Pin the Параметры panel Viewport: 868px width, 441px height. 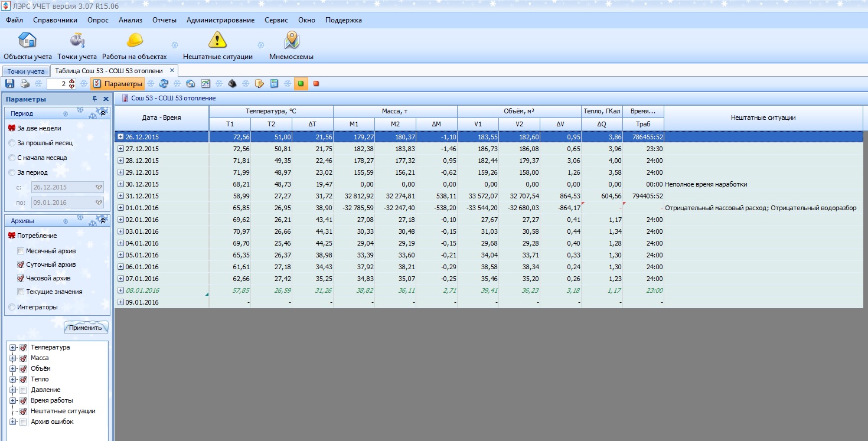pyautogui.click(x=95, y=99)
